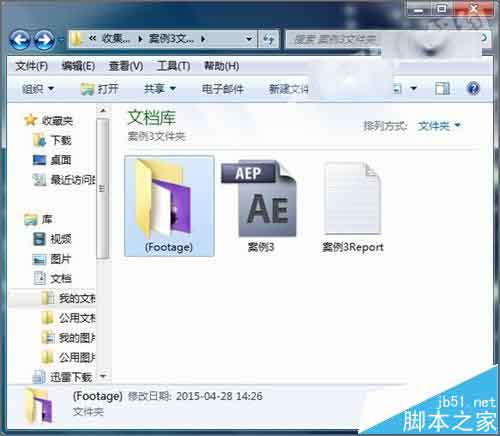Image resolution: width=500 pixels, height=436 pixels.
Task: Select the 案例3Report document icon
Action: coord(352,198)
